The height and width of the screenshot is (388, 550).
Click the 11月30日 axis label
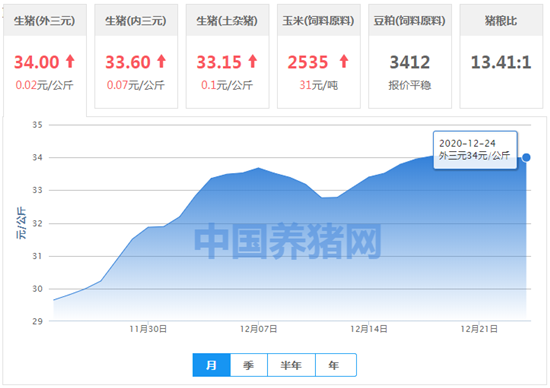(148, 329)
